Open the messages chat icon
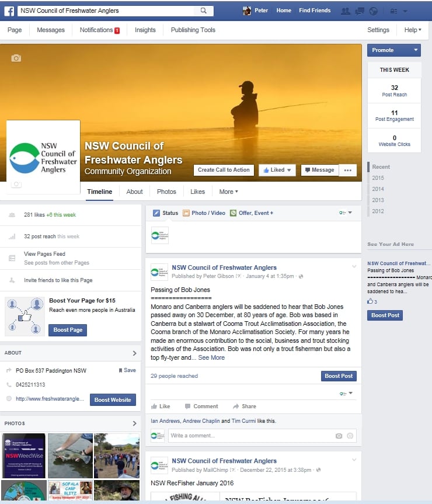The height and width of the screenshot is (504, 432). tap(360, 11)
